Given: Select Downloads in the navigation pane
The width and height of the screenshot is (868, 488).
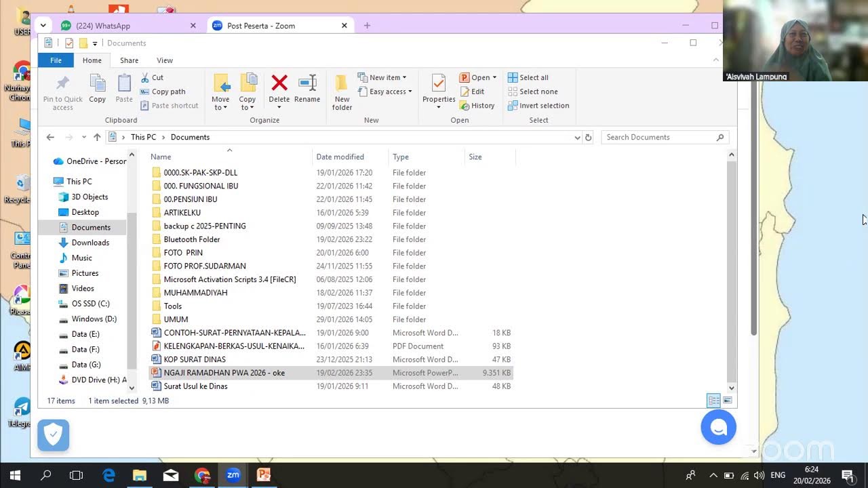Looking at the screenshot, I should click(90, 243).
